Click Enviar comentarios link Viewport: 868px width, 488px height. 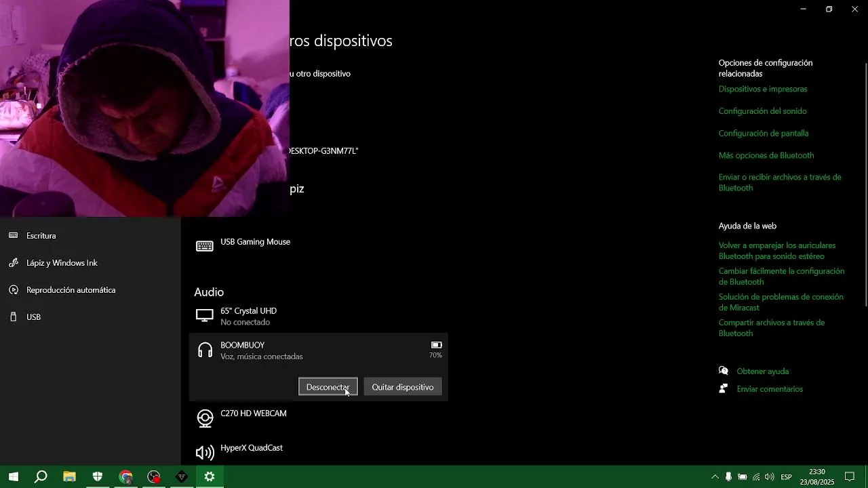pyautogui.click(x=770, y=389)
